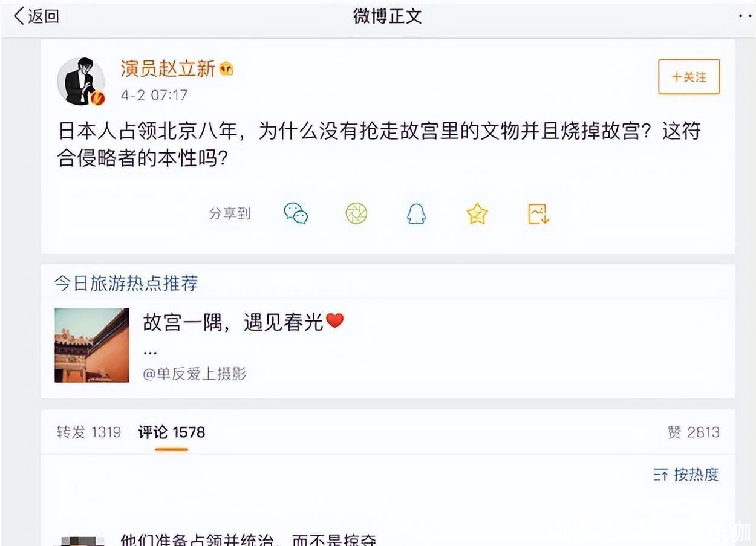Screen dimensions: 756x546
Task: Like the post via 赞 2813
Action: tap(694, 432)
